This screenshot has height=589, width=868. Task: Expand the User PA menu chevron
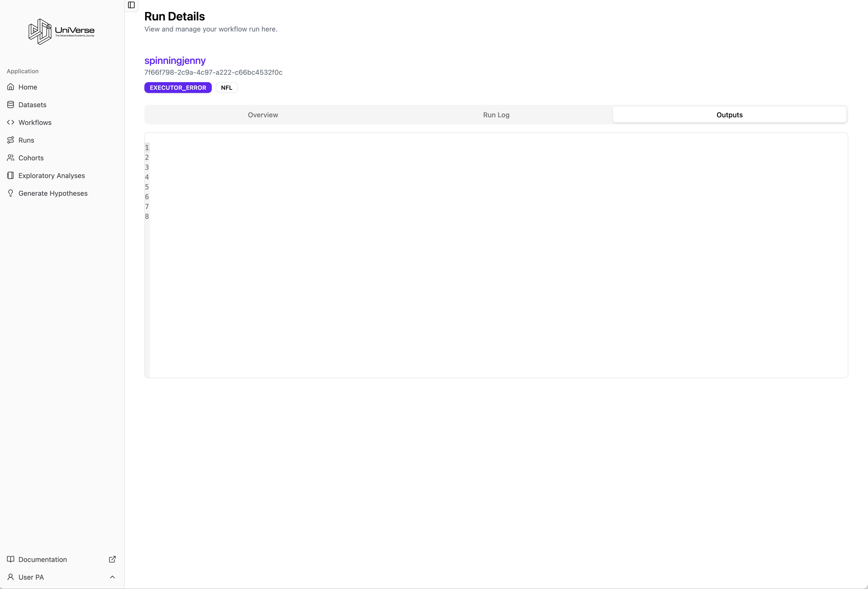tap(112, 577)
